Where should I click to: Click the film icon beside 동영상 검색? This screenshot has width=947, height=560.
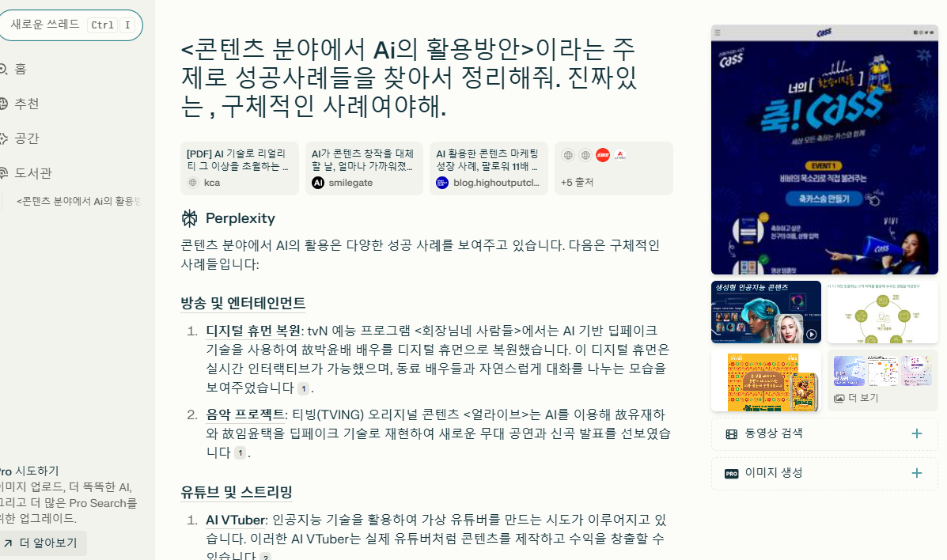pyautogui.click(x=731, y=433)
